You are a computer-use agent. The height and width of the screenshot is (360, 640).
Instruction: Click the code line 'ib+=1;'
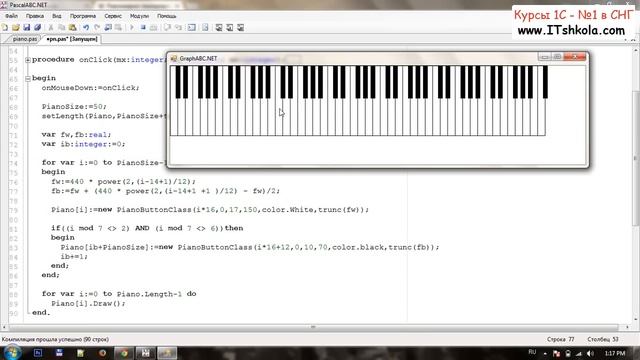[x=74, y=256]
